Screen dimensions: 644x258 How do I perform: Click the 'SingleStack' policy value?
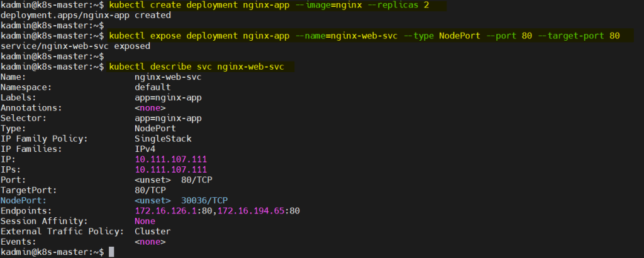[163, 139]
